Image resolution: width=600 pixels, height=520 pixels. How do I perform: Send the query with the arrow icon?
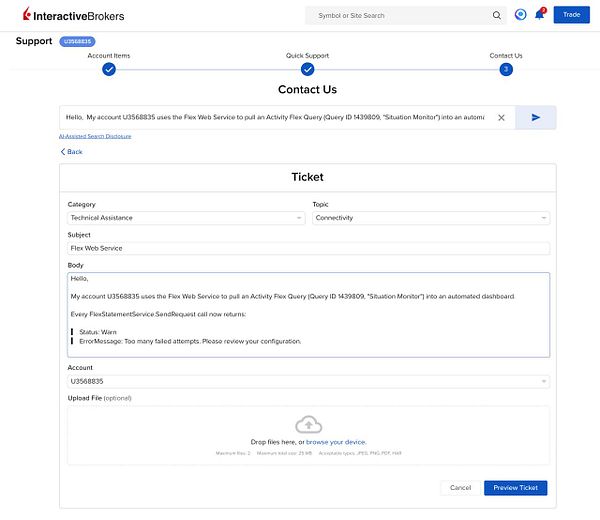coord(536,117)
